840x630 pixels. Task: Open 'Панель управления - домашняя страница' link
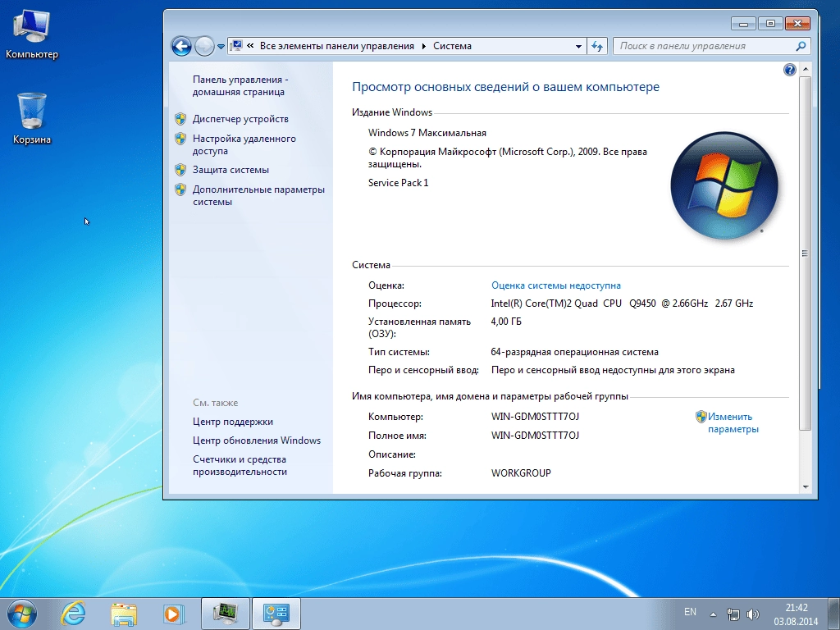(x=240, y=85)
